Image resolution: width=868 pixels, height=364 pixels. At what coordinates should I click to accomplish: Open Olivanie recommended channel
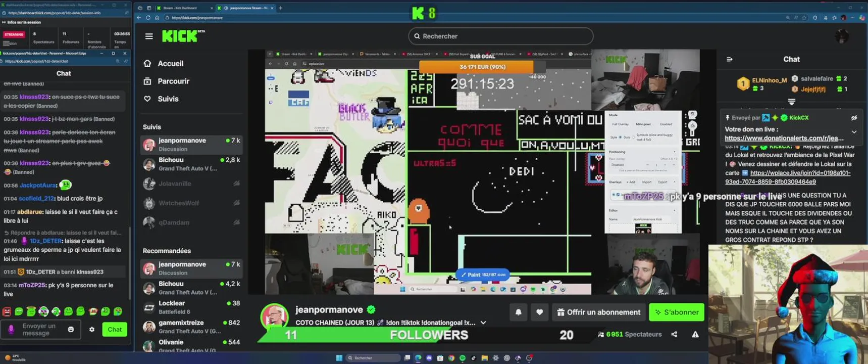(191, 345)
